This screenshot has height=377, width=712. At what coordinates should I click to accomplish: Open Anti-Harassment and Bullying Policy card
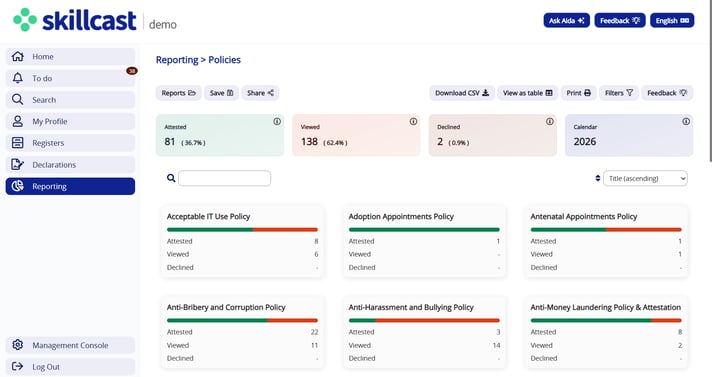click(424, 332)
